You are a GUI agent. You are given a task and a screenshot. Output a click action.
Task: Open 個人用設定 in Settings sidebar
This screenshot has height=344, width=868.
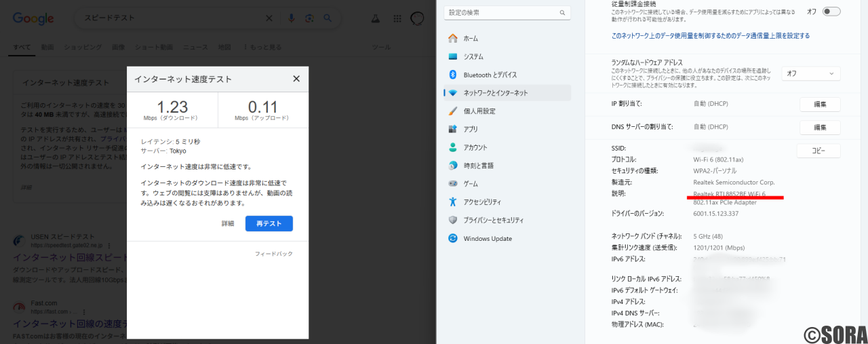point(507,111)
